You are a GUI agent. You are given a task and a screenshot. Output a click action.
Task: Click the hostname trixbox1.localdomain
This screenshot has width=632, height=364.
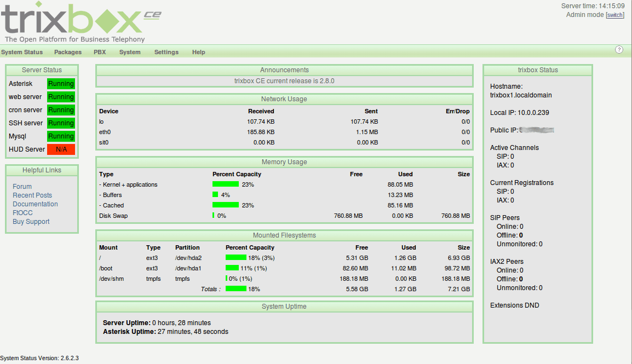[521, 95]
